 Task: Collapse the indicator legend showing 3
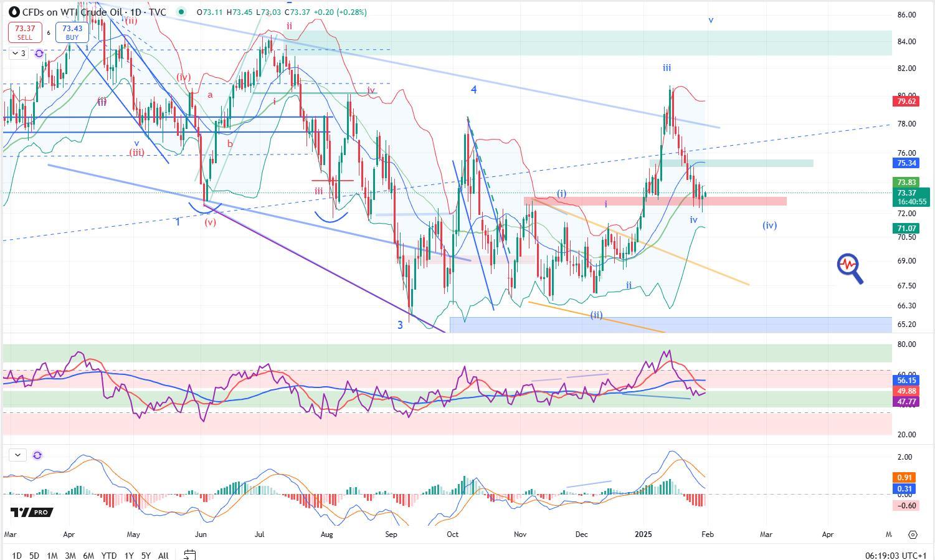(19, 54)
